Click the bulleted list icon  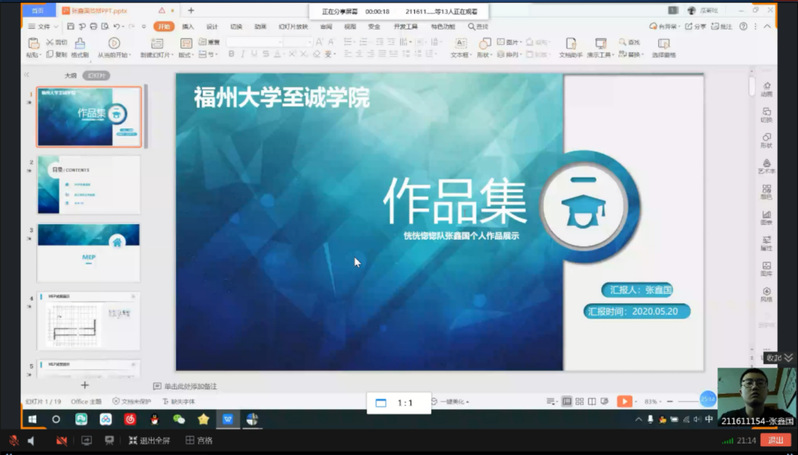(349, 42)
